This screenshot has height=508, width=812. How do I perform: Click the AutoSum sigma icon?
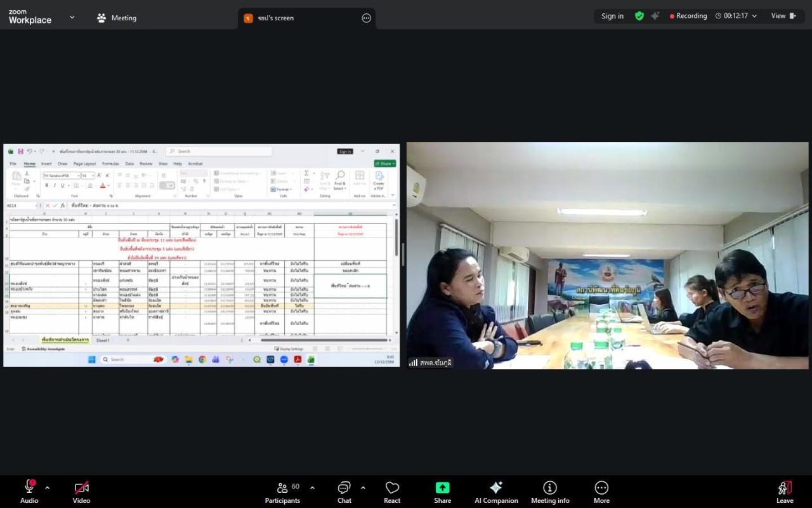(306, 173)
